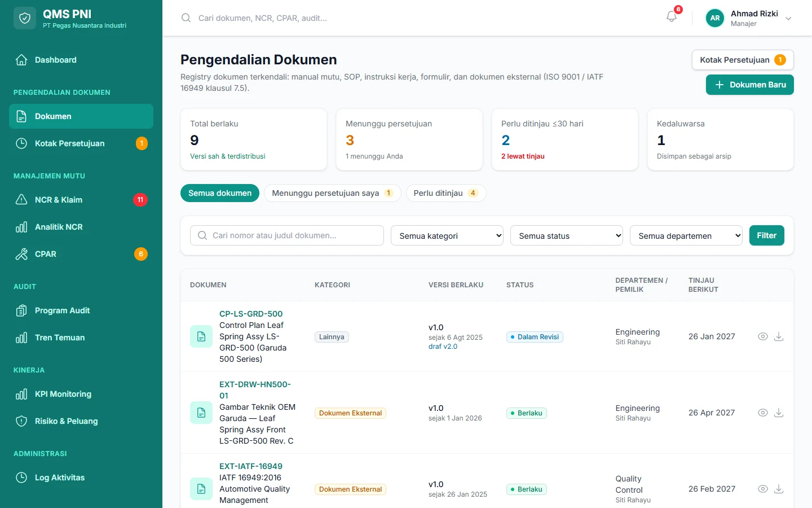The image size is (812, 508).
Task: Open Kotak Persetujuan button at top right
Action: point(743,60)
